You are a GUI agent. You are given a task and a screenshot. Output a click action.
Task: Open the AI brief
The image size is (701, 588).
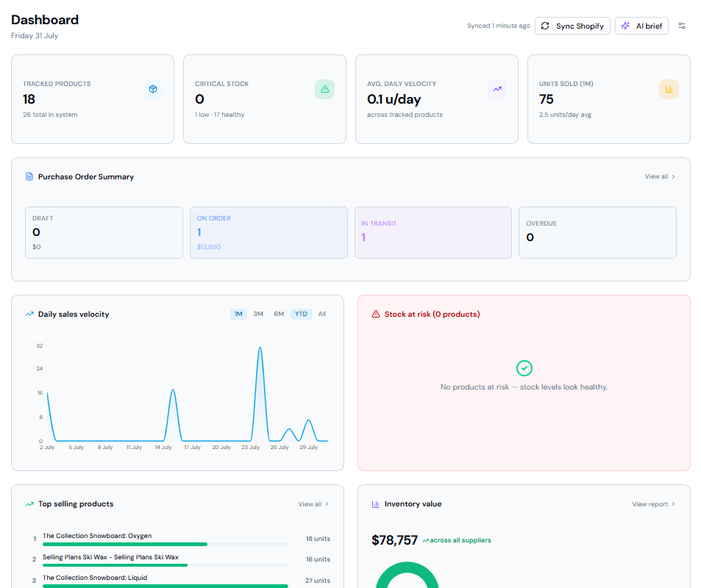(x=641, y=26)
